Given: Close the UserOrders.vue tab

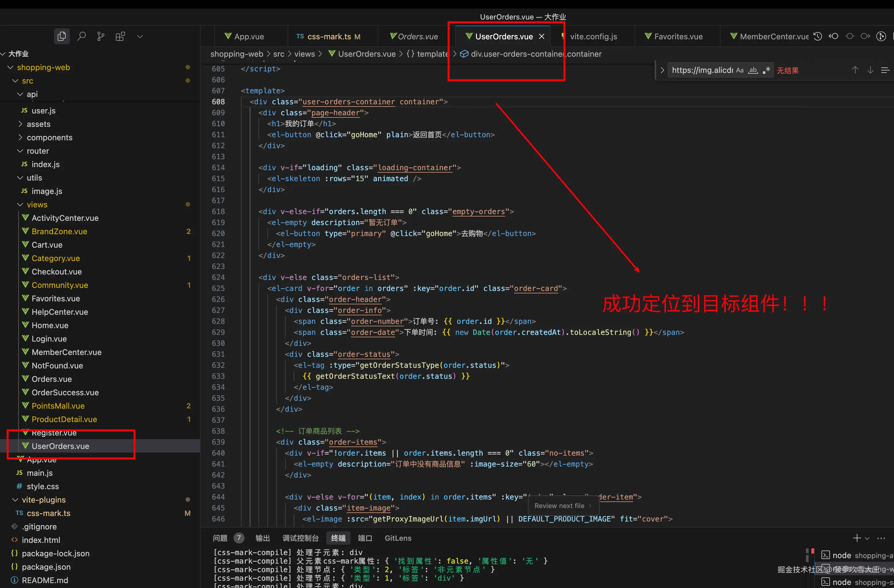Looking at the screenshot, I should click(542, 36).
